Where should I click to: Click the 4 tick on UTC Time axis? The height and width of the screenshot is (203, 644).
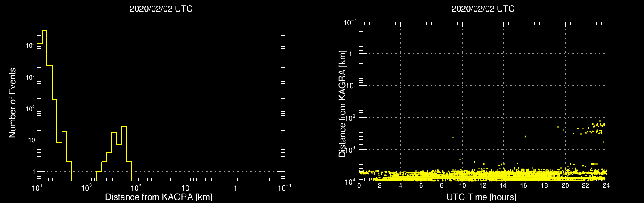click(x=401, y=186)
